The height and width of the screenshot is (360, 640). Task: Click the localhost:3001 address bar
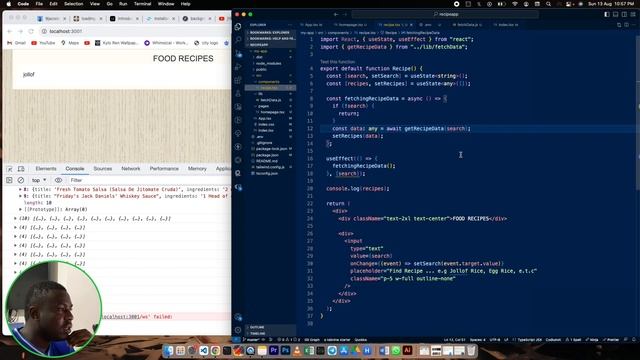pos(135,31)
